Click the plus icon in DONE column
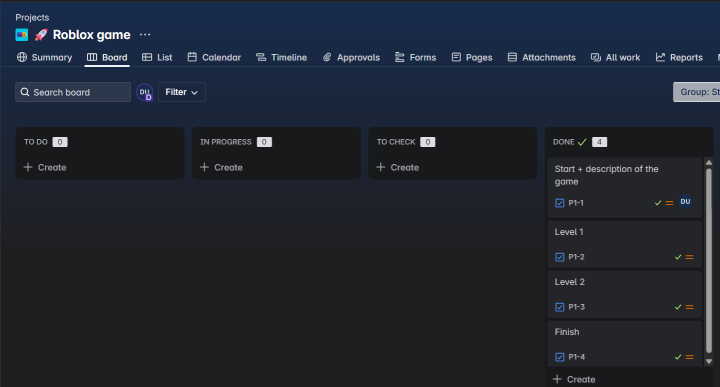 click(557, 379)
